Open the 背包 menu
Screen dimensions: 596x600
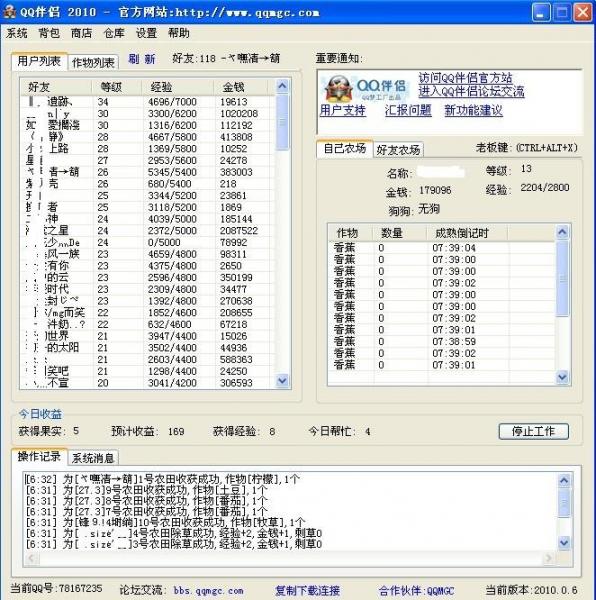point(49,33)
